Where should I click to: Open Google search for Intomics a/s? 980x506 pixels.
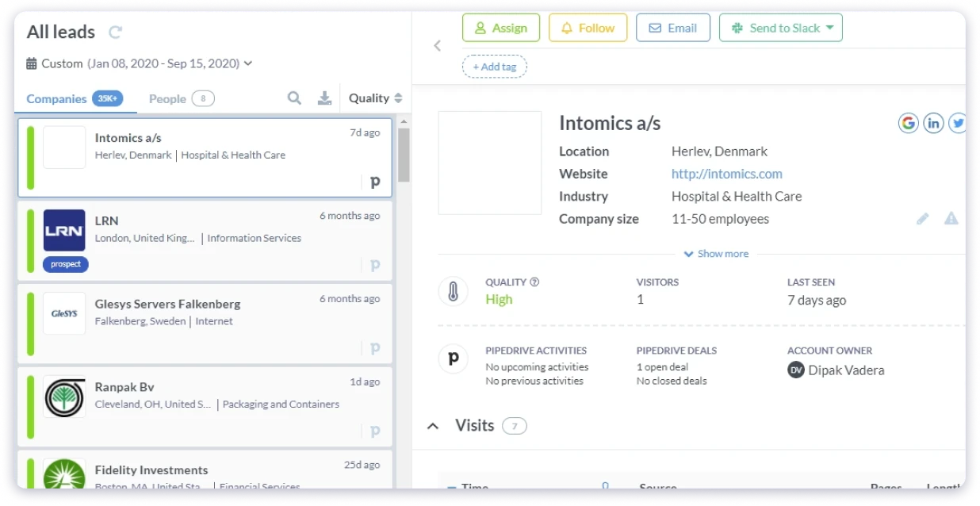tap(908, 123)
